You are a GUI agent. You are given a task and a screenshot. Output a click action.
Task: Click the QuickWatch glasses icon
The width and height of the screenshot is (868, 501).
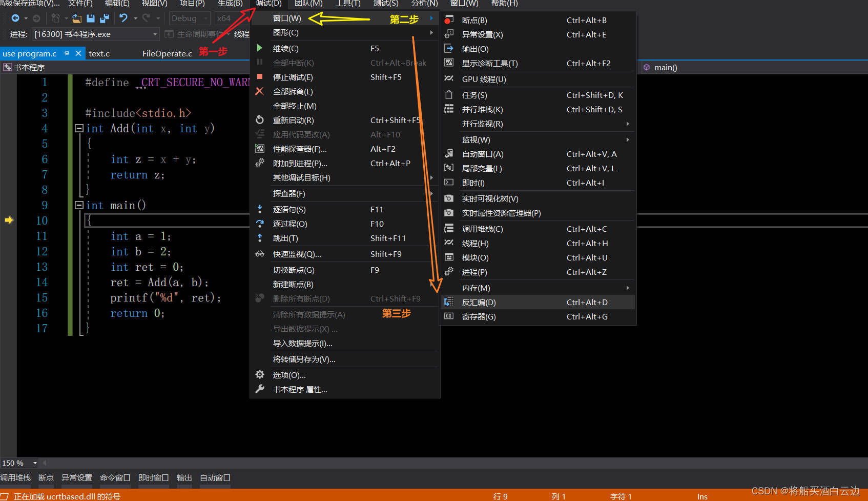pyautogui.click(x=259, y=254)
